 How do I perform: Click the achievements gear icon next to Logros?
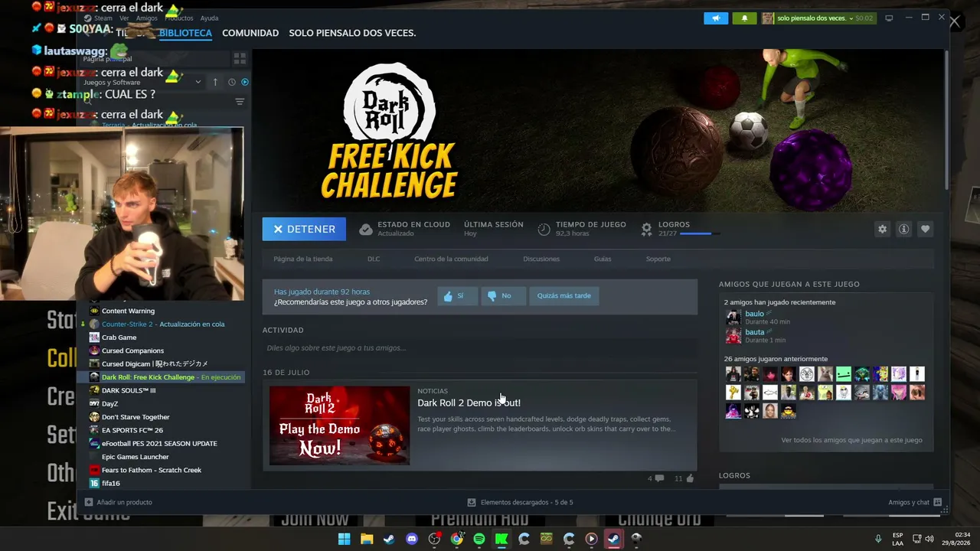[647, 229]
